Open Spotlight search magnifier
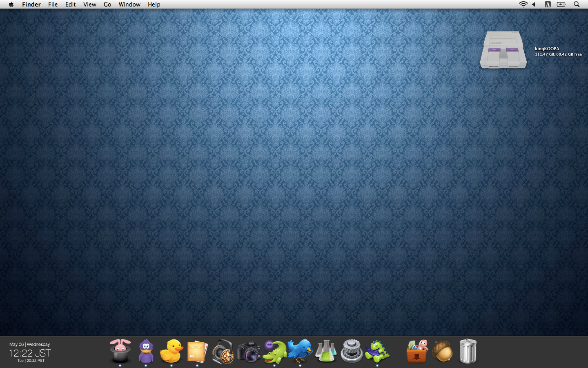Screen dimensions: 588x368 (577, 4)
